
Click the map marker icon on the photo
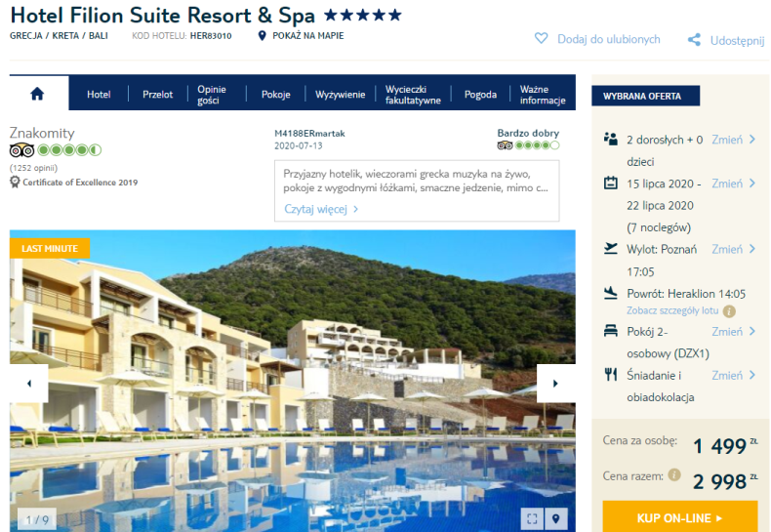point(556,518)
